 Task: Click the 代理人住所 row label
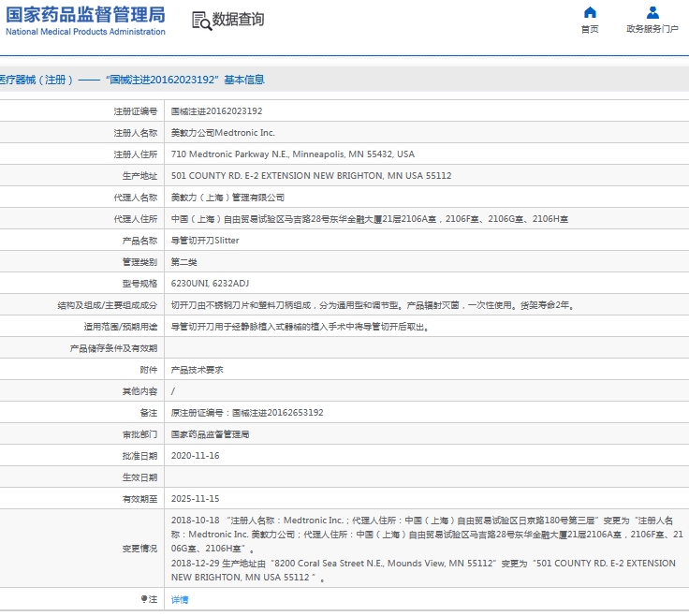pos(136,219)
